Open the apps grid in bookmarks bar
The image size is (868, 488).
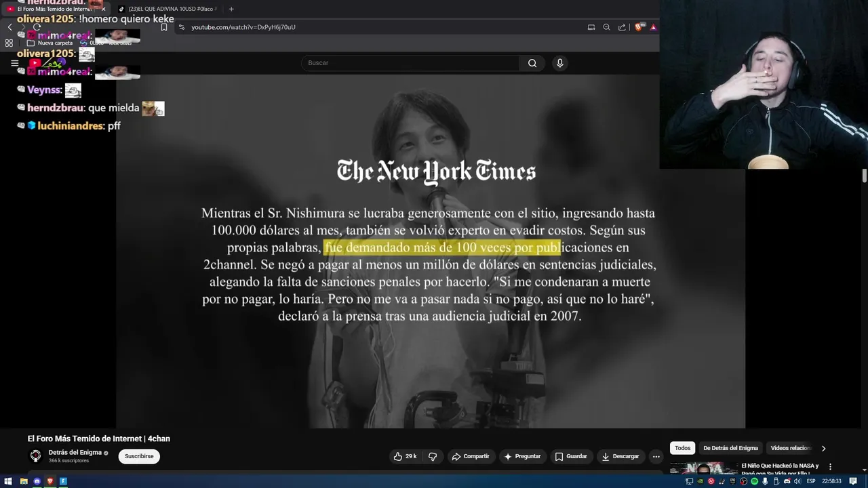[x=9, y=43]
